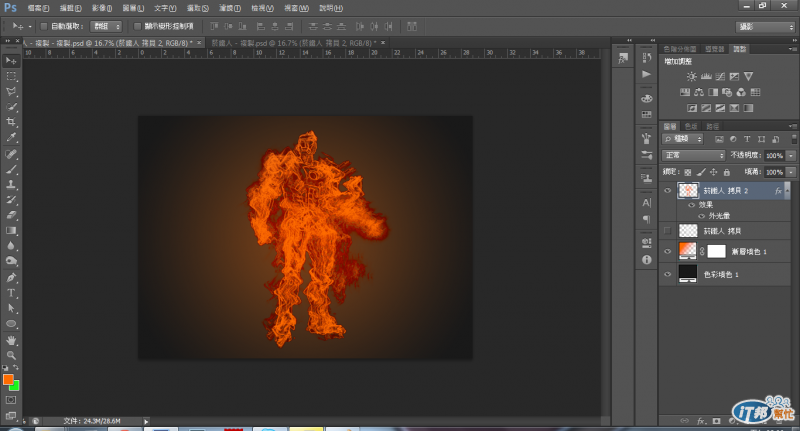Open the Layers panel flyout menu
800x431 pixels.
coord(792,126)
